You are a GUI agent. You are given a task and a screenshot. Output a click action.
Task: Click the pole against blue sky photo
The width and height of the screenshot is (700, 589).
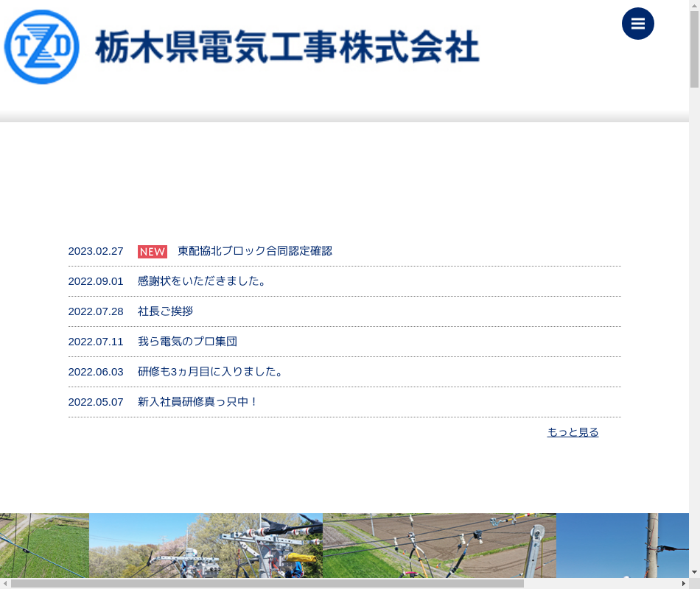[622, 545]
